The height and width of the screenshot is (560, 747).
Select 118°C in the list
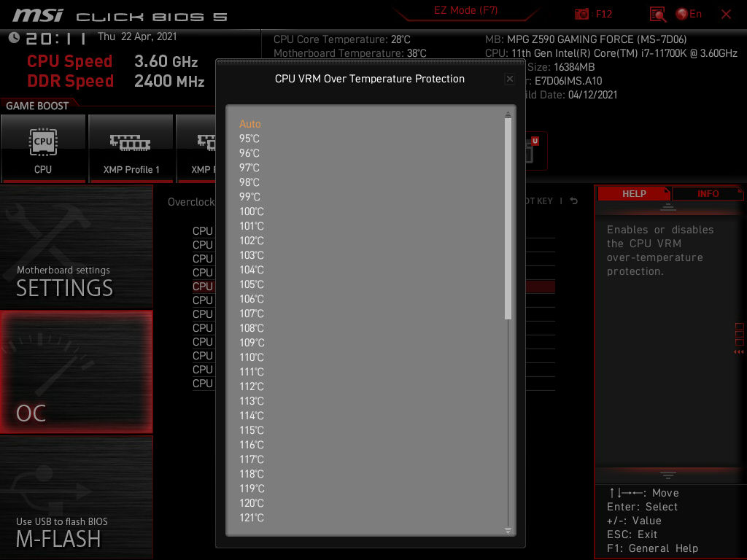click(x=251, y=474)
